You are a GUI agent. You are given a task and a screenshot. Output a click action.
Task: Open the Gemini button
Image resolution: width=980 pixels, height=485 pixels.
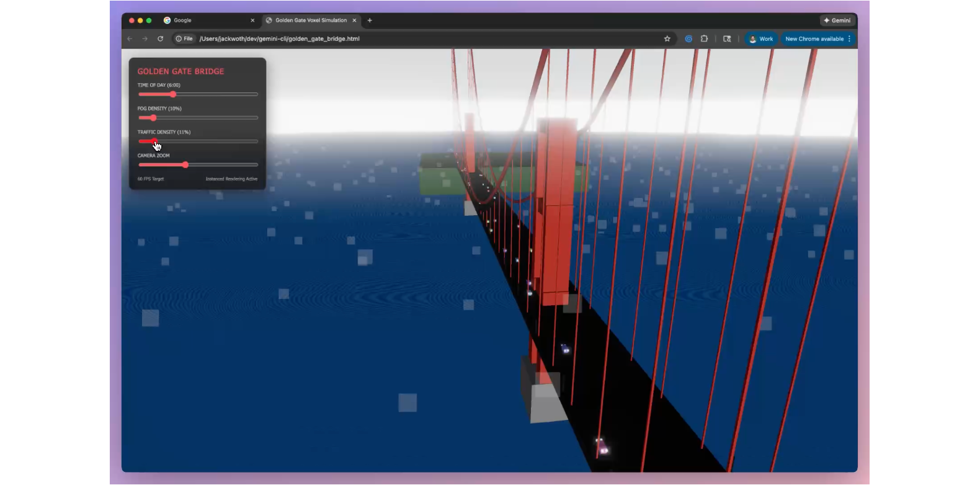coord(837,20)
